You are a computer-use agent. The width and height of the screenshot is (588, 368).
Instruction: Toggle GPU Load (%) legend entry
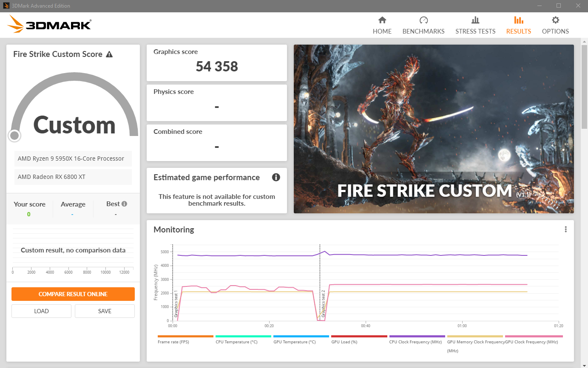tap(359, 340)
